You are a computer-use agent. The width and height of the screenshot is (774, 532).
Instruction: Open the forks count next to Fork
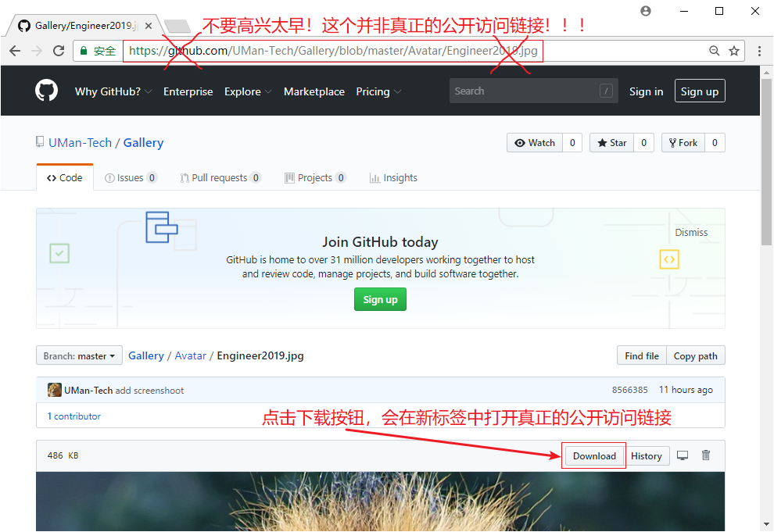[x=715, y=142]
